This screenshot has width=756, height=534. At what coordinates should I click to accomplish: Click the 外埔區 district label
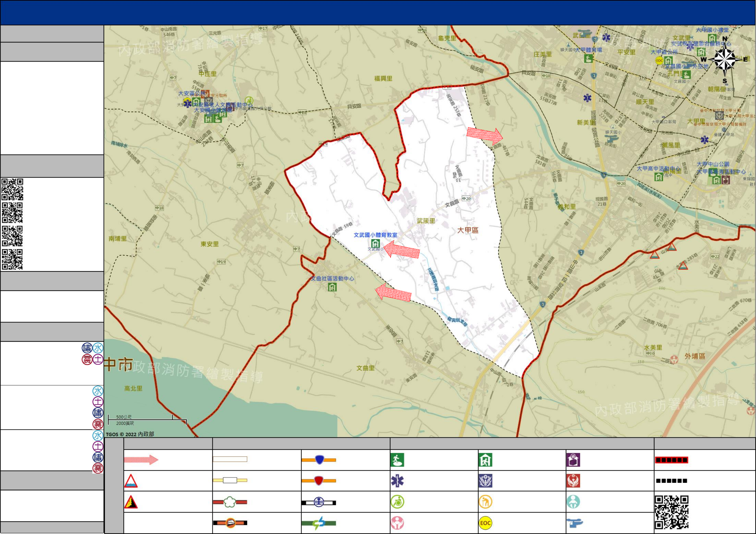tap(695, 356)
